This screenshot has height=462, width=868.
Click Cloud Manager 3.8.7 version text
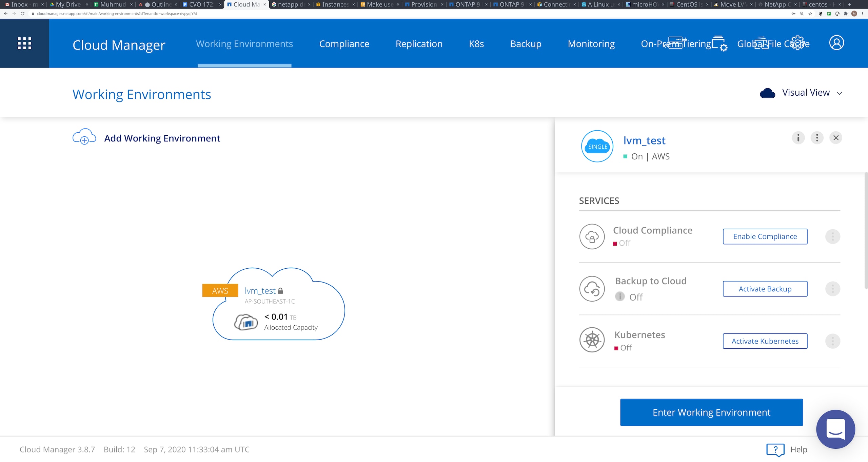click(57, 449)
